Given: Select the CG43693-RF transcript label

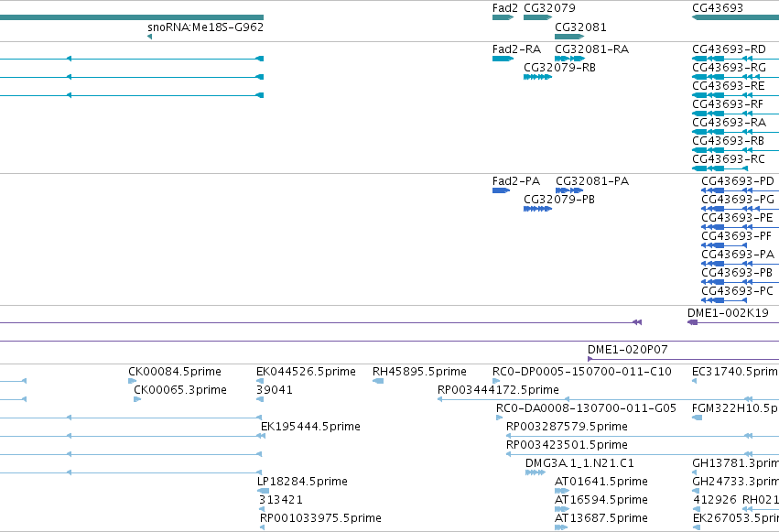Looking at the screenshot, I should [x=728, y=104].
